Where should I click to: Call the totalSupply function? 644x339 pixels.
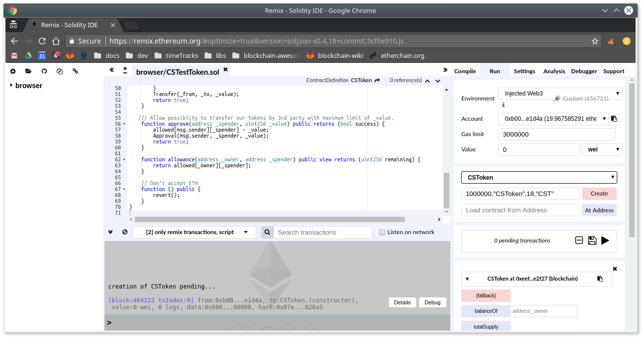point(486,326)
